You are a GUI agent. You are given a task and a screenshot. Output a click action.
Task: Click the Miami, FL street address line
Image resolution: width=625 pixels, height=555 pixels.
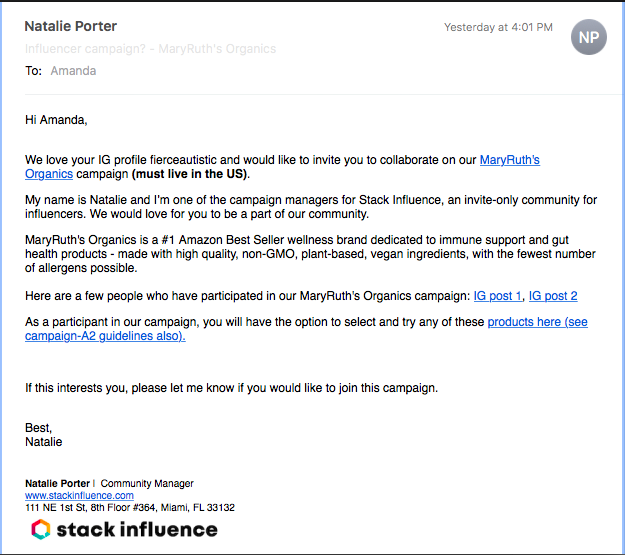tap(130, 507)
